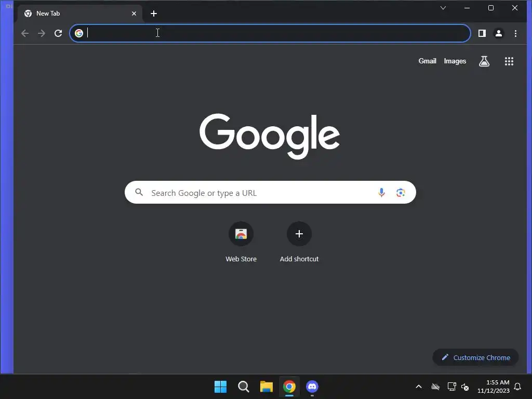The image size is (532, 399).
Task: Minimize the Chrome window
Action: 467,8
